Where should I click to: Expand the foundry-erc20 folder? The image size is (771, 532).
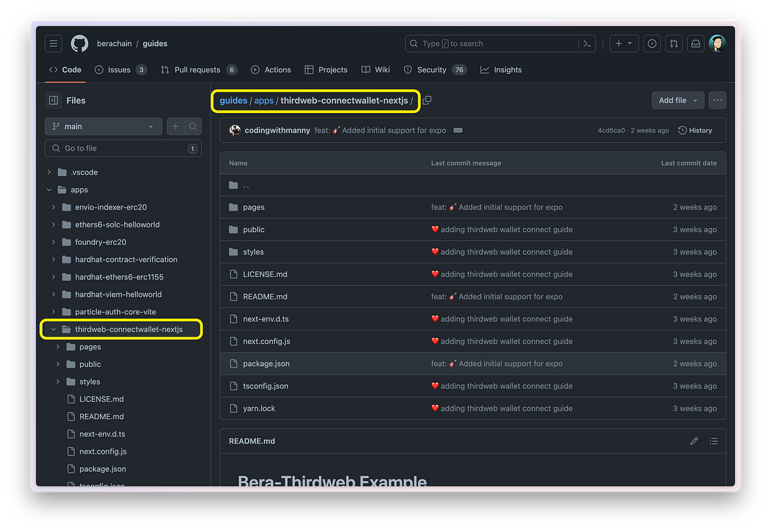[53, 242]
